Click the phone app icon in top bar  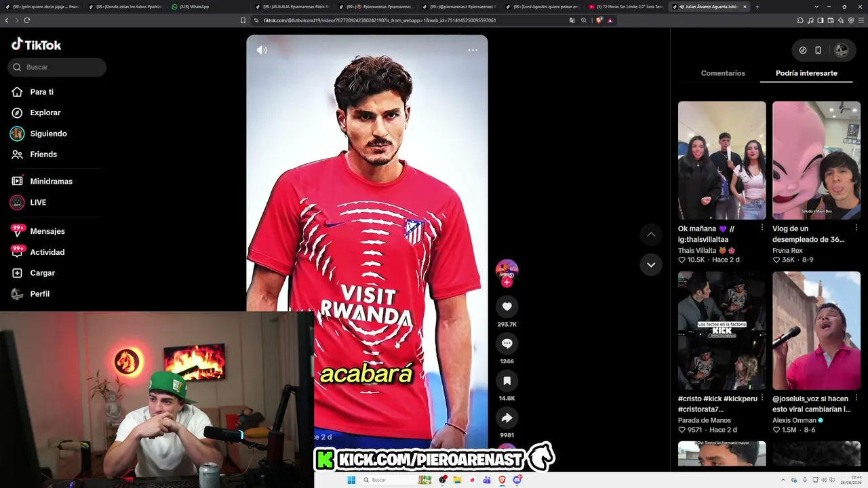click(x=818, y=50)
